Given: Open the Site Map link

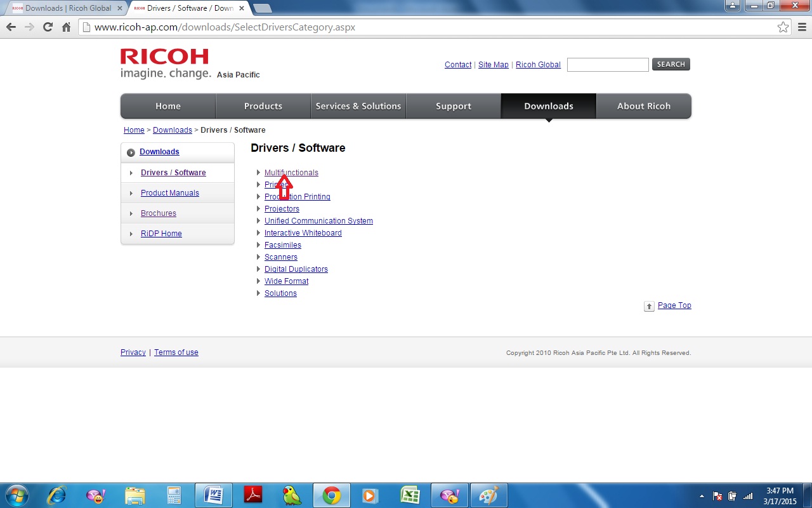Looking at the screenshot, I should pos(494,65).
